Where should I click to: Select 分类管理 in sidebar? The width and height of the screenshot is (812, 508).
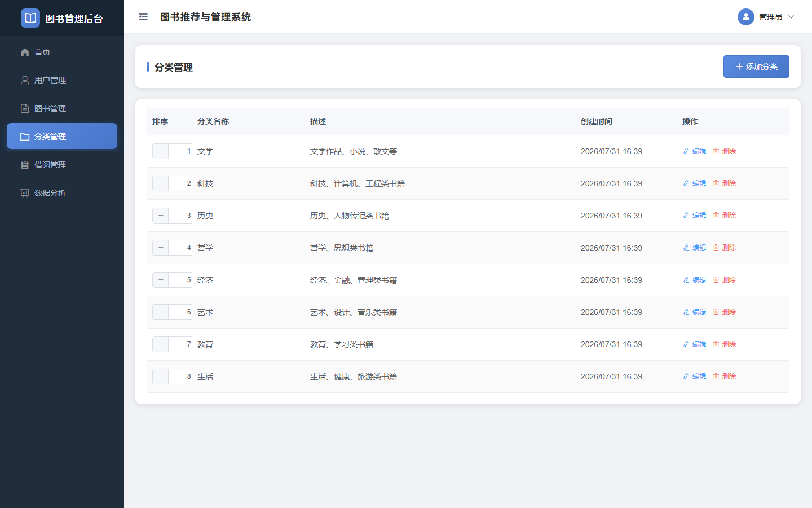coord(62,136)
